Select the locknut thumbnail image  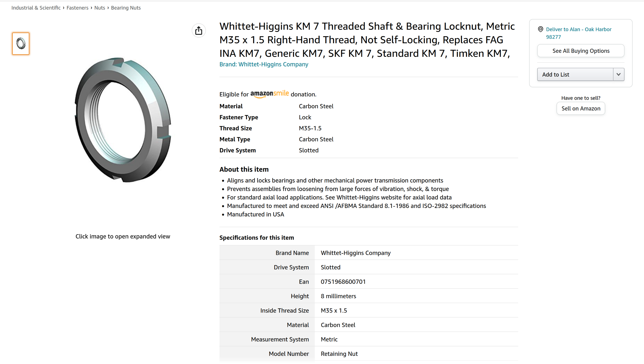pos(21,44)
